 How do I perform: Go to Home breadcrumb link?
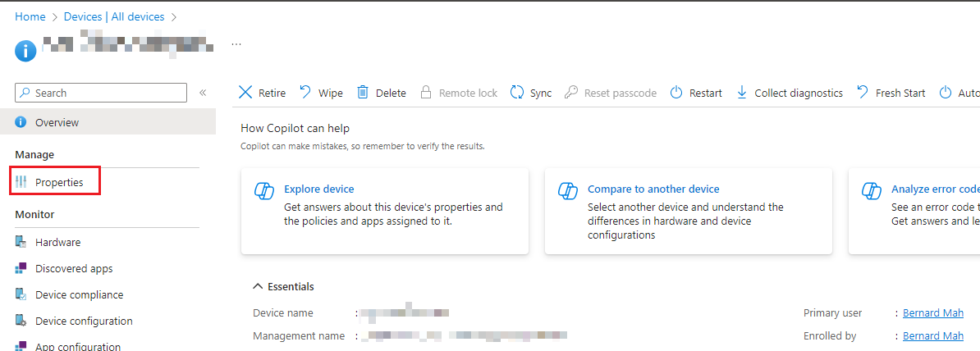click(30, 16)
